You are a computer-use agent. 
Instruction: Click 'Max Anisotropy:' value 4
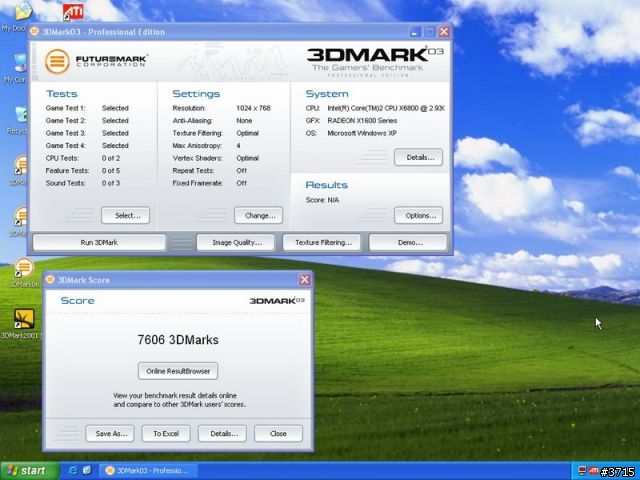tap(238, 146)
